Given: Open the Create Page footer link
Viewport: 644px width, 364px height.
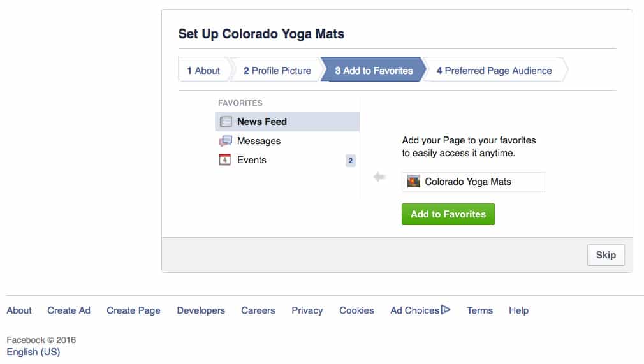Looking at the screenshot, I should [133, 310].
